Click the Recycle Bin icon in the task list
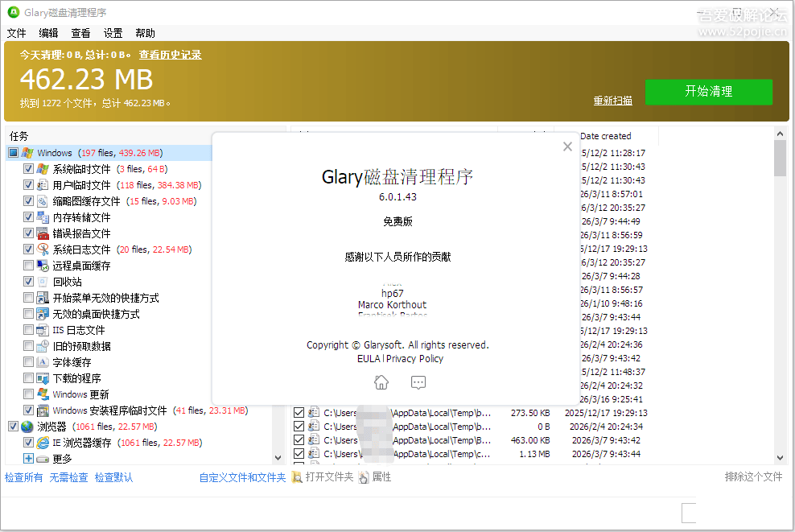This screenshot has width=795, height=532. [43, 282]
